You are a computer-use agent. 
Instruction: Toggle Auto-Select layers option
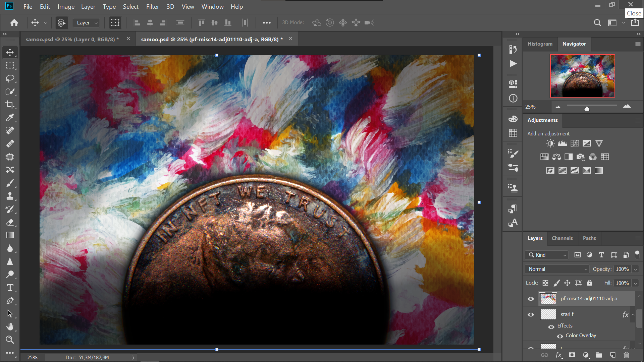[61, 22]
